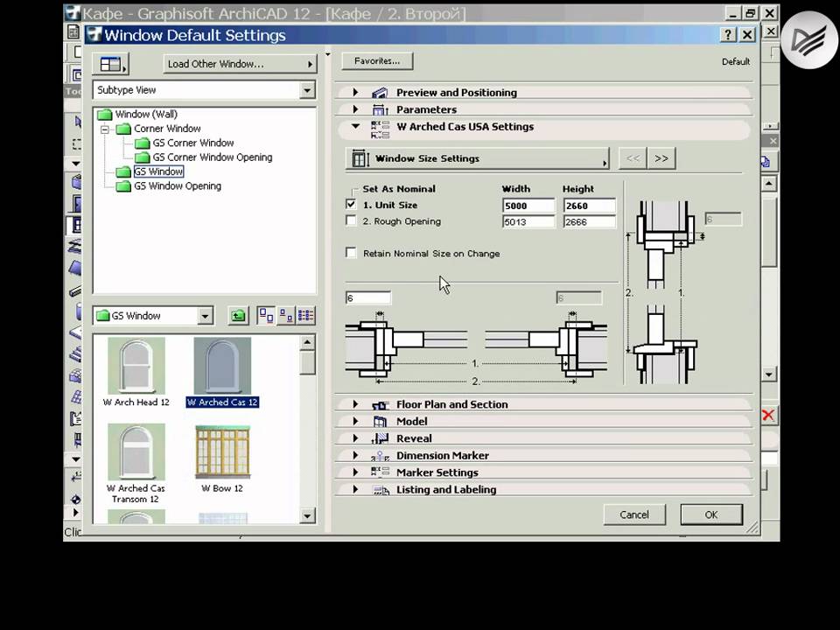840x630 pixels.
Task: Click the W Arched Cas USA Settings icon
Action: 380,130
